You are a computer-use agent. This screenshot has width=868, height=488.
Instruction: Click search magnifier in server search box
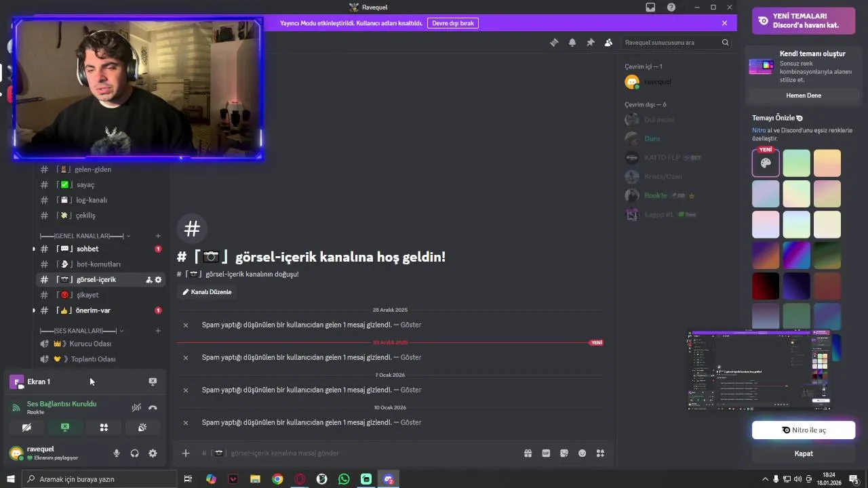pyautogui.click(x=726, y=42)
